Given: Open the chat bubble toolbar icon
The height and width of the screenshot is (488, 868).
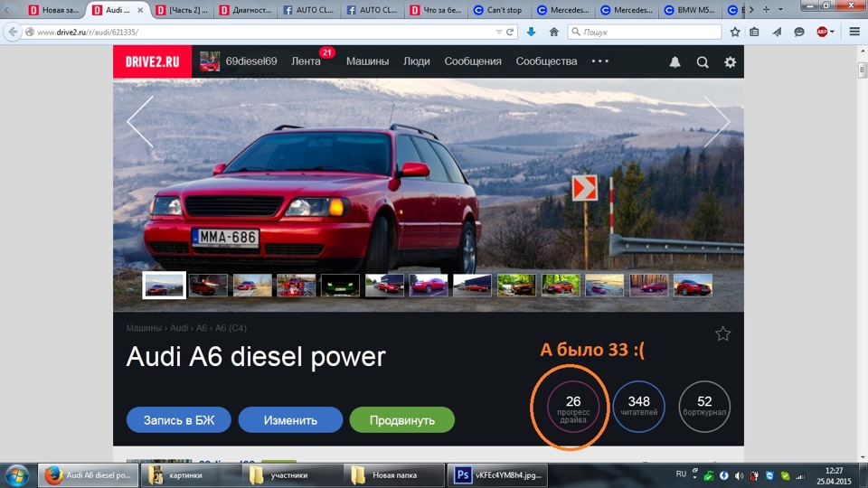Looking at the screenshot, I should pyautogui.click(x=798, y=33).
